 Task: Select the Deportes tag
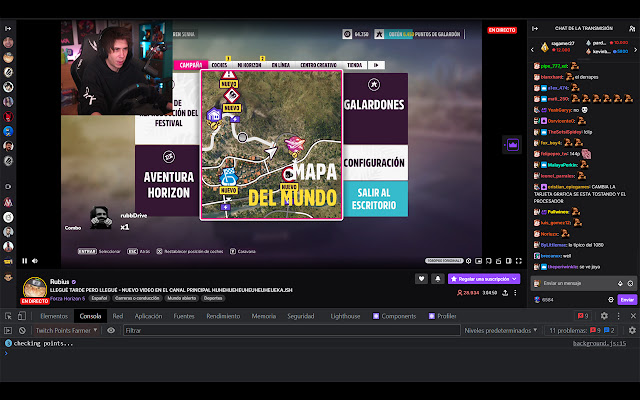click(x=213, y=298)
